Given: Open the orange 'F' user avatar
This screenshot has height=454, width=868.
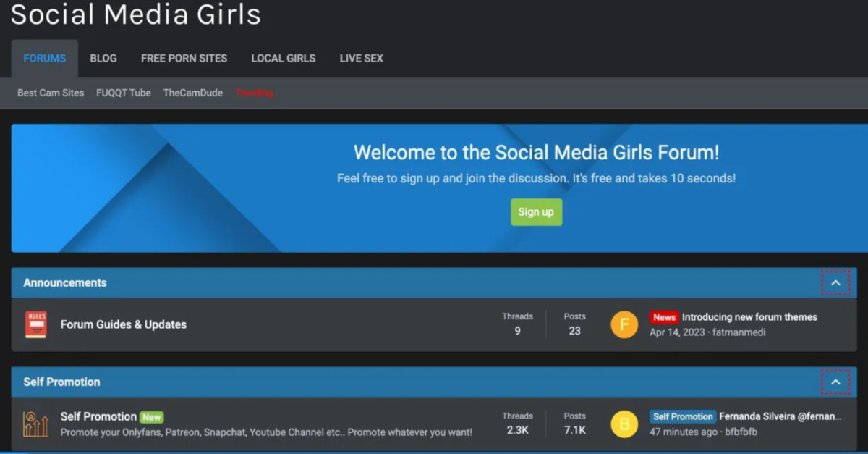Looking at the screenshot, I should 624,324.
